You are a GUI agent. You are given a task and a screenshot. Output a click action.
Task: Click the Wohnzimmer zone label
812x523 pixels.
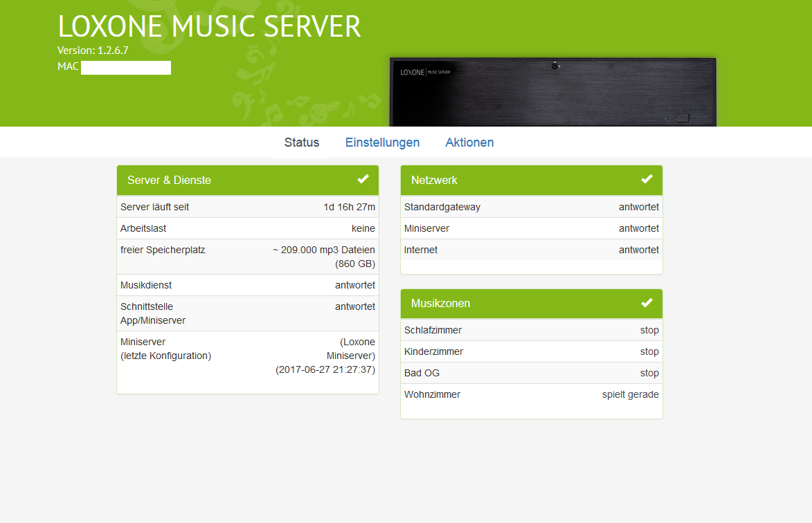click(432, 394)
